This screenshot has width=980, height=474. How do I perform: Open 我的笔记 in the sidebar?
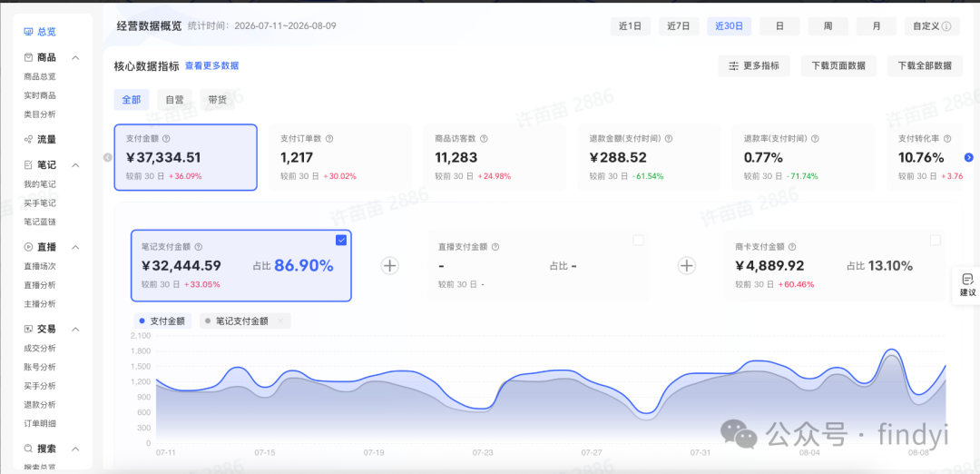(x=40, y=184)
